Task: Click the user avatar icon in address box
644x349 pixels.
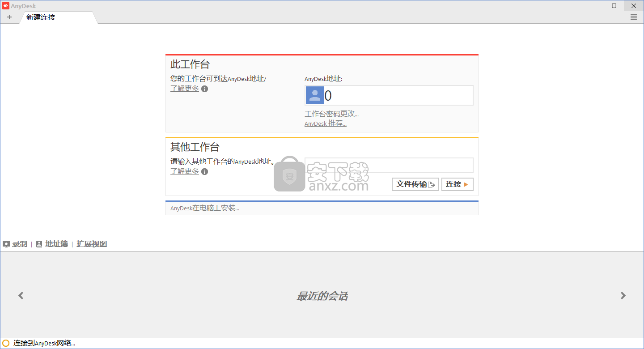Action: coord(314,95)
